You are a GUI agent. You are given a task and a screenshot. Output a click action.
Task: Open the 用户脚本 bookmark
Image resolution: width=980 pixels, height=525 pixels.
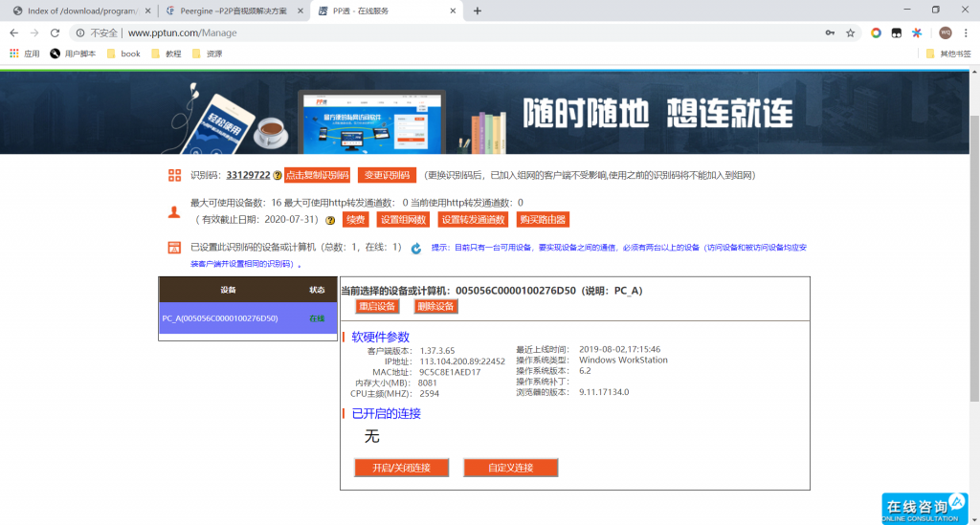coord(73,54)
